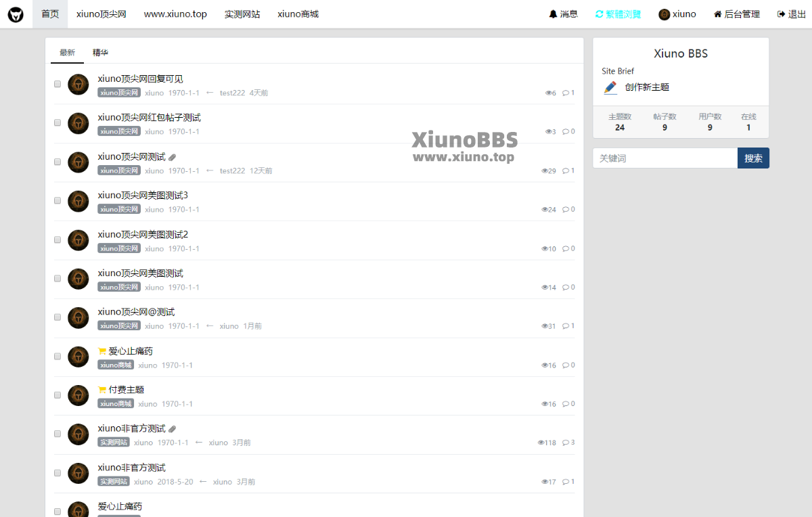Focus the 关键词 search field
The image size is (812, 517).
(x=665, y=158)
